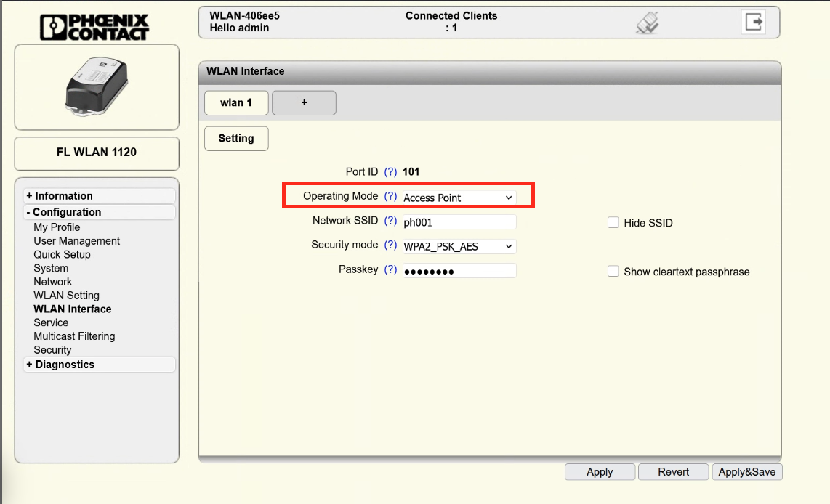This screenshot has height=504, width=830.
Task: Select the wlan 1 tab
Action: coord(236,103)
